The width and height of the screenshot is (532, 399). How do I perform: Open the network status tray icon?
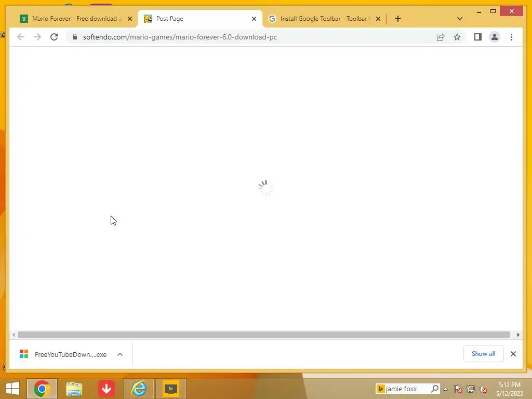(471, 389)
